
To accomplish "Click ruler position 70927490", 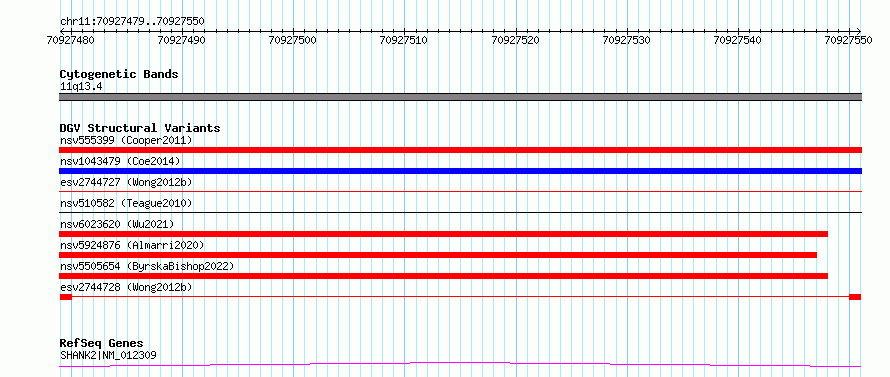I will (182, 40).
